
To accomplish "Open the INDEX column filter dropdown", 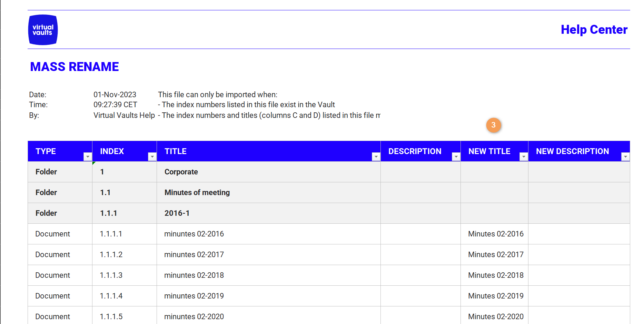I will [152, 157].
